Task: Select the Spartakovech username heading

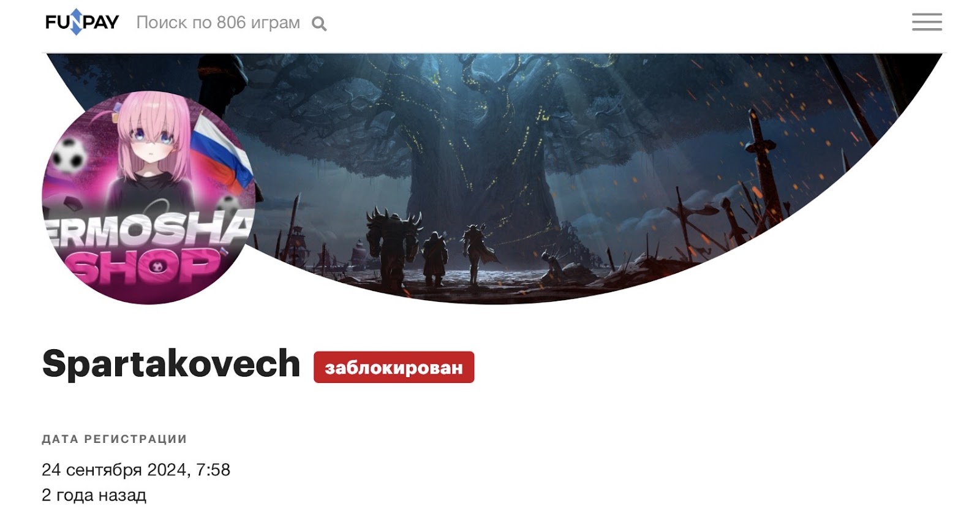Action: tap(171, 364)
